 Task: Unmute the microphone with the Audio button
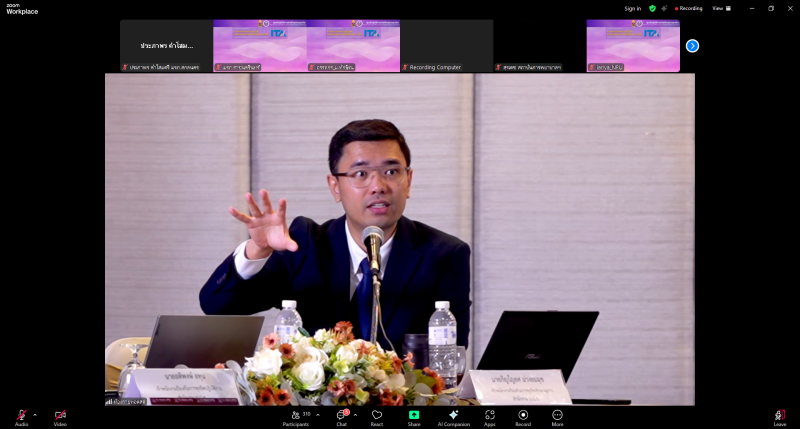(x=21, y=415)
